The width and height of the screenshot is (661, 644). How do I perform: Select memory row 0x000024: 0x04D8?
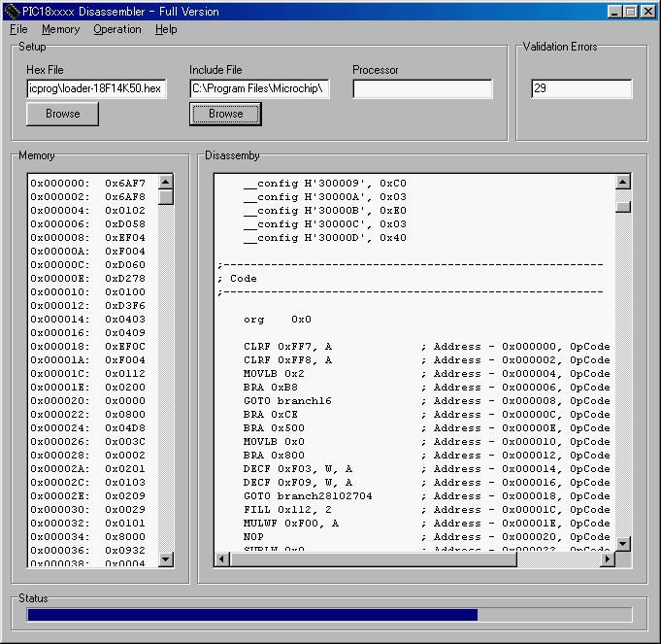pyautogui.click(x=87, y=427)
